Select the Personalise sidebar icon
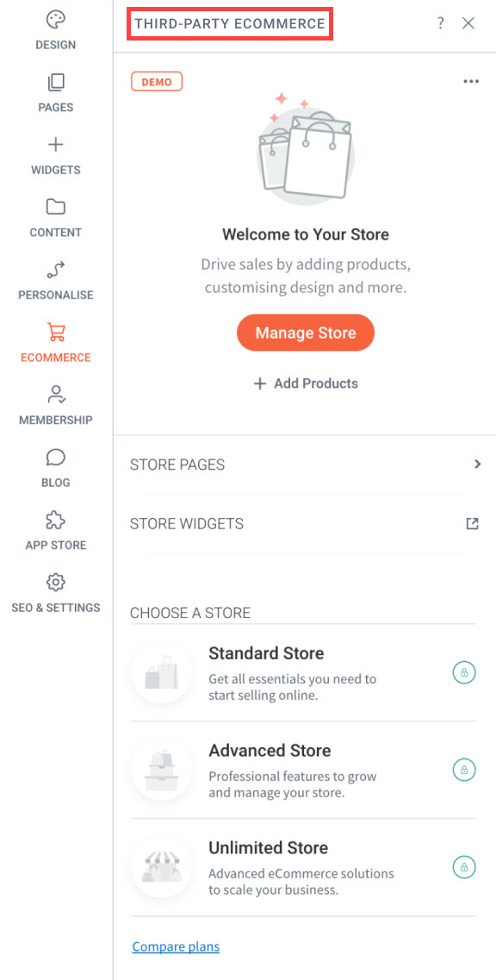The image size is (496, 980). coord(55,269)
